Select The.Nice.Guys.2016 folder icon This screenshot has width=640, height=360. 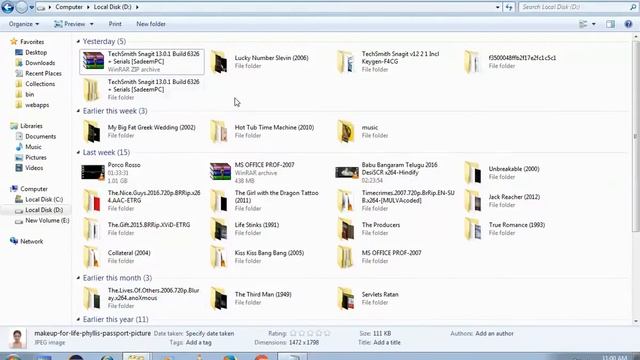(x=93, y=200)
